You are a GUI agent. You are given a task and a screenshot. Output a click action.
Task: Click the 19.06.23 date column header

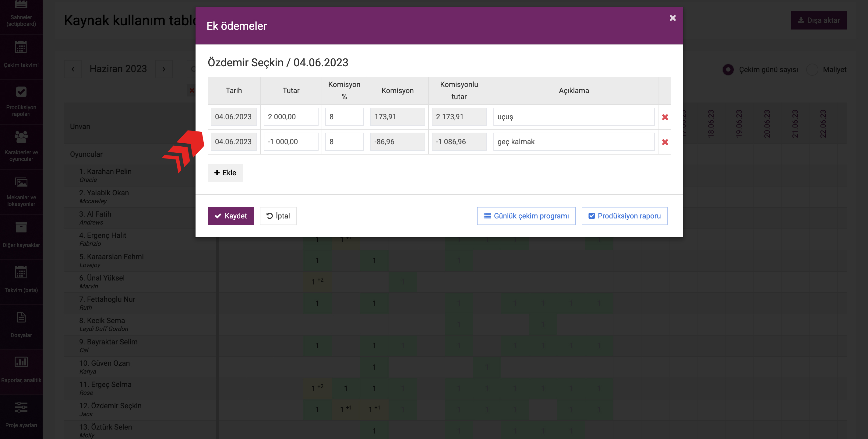[x=739, y=124]
